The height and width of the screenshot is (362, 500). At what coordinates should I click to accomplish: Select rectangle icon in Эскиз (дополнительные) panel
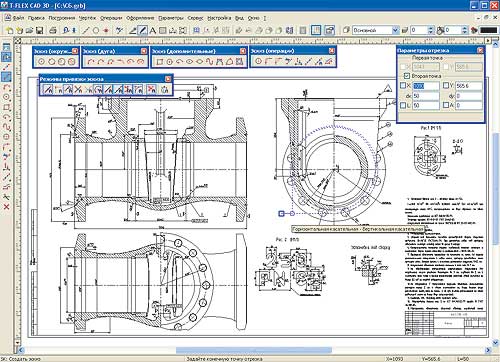tap(160, 62)
